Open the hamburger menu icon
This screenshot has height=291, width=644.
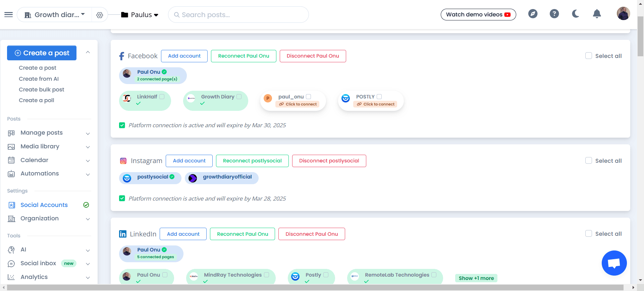[x=8, y=15]
